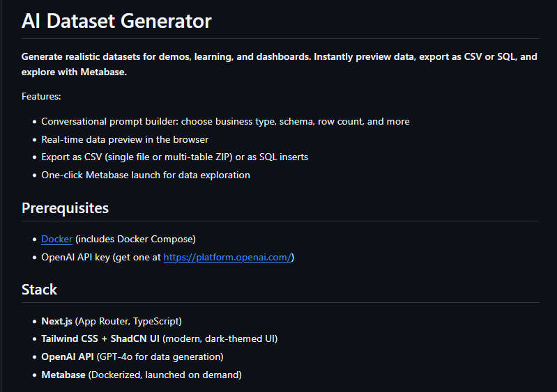Click the bold OpenAI API stack entry

tap(68, 357)
